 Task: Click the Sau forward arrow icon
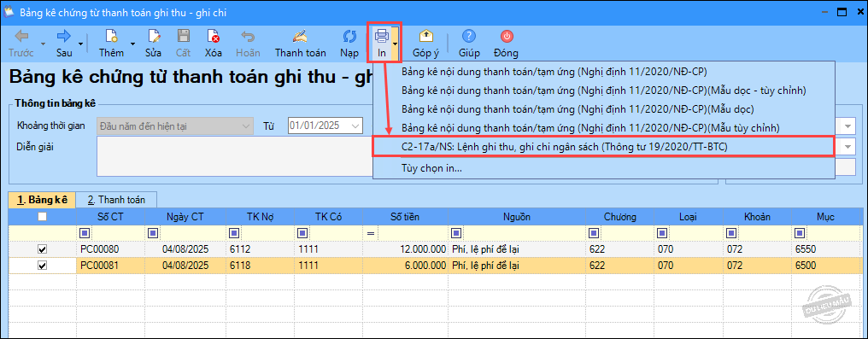[64, 37]
